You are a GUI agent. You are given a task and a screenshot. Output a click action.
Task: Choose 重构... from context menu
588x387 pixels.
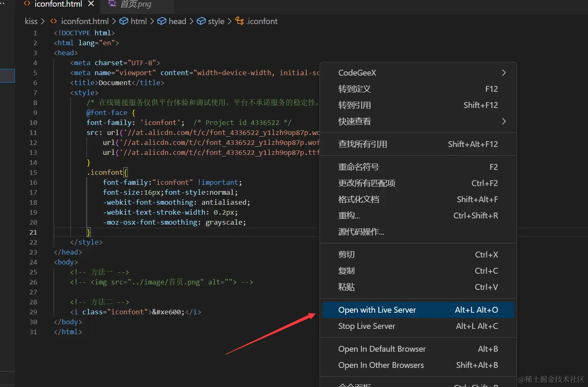(418, 216)
